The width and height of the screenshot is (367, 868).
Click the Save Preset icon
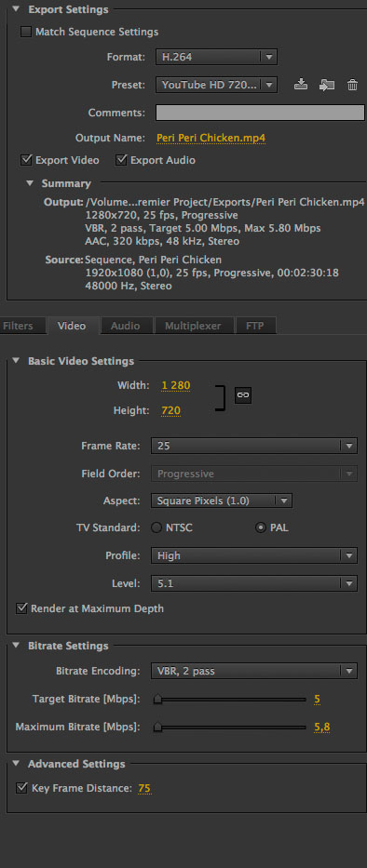point(301,85)
